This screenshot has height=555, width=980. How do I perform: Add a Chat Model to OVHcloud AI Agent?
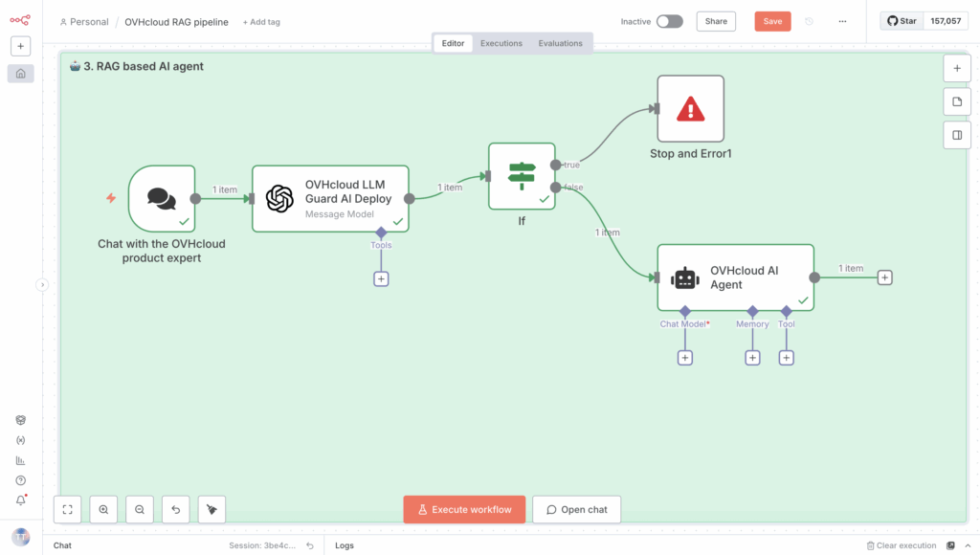tap(685, 358)
